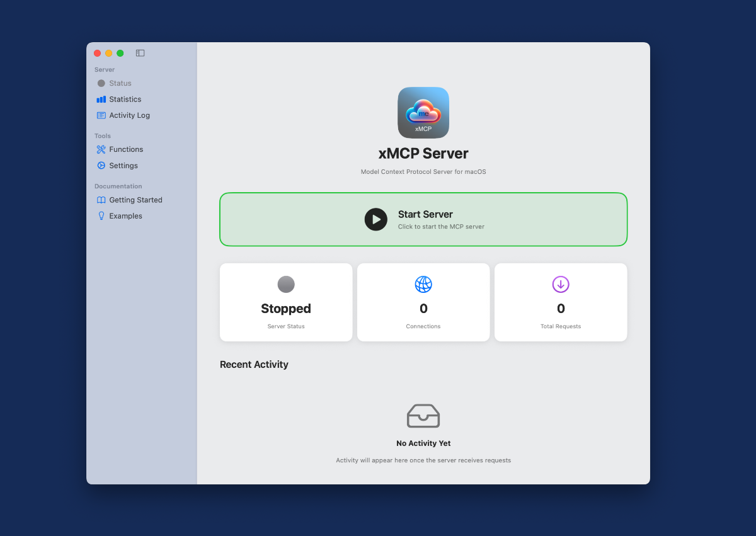The image size is (756, 536).
Task: Click the green fullscreen window button
Action: click(x=120, y=53)
